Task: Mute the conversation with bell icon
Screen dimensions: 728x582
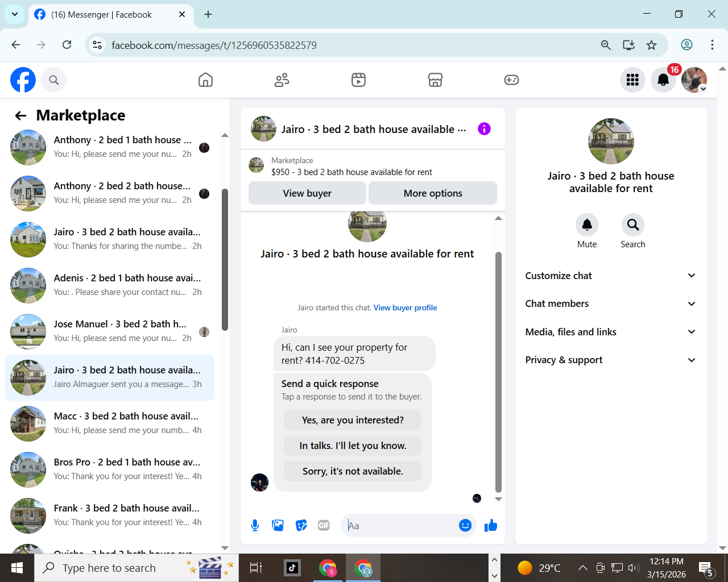Action: 587,225
